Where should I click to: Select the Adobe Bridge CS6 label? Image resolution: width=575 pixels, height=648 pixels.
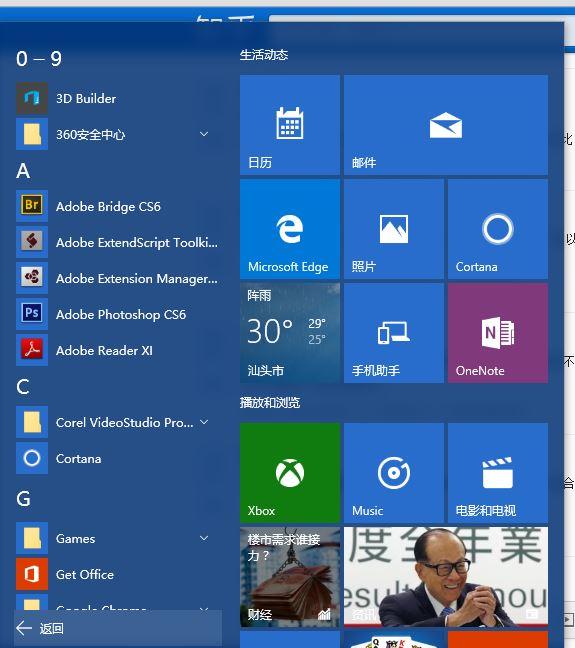pos(108,207)
